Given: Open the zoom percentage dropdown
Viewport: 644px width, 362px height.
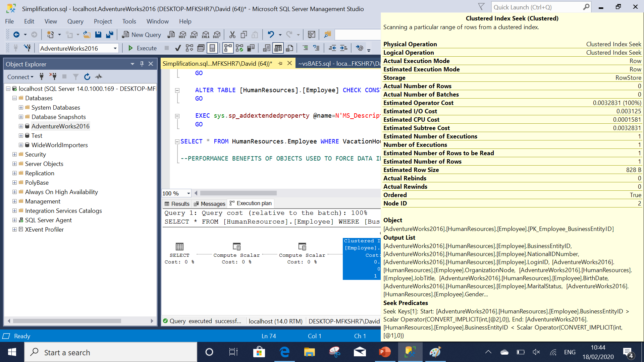Looking at the screenshot, I should [x=189, y=193].
